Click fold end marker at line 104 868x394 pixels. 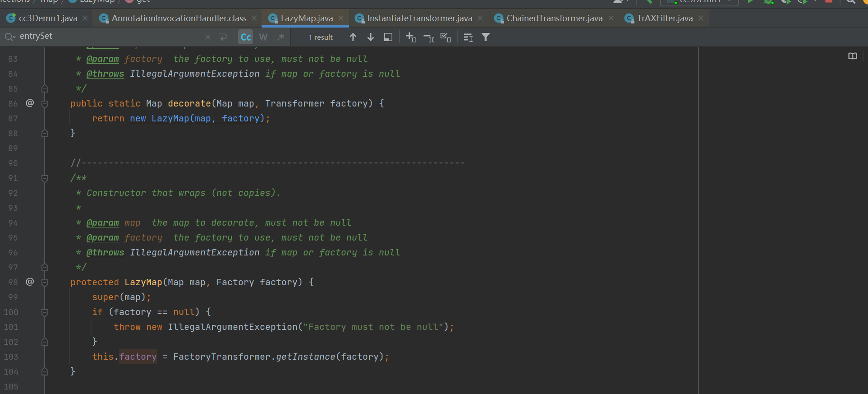45,371
